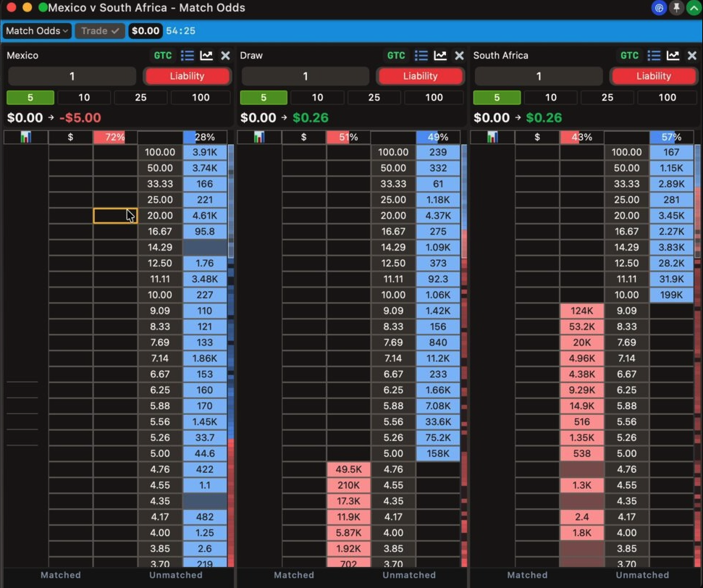Image resolution: width=703 pixels, height=588 pixels.
Task: Select stake 5 for Mexico
Action: pos(30,97)
